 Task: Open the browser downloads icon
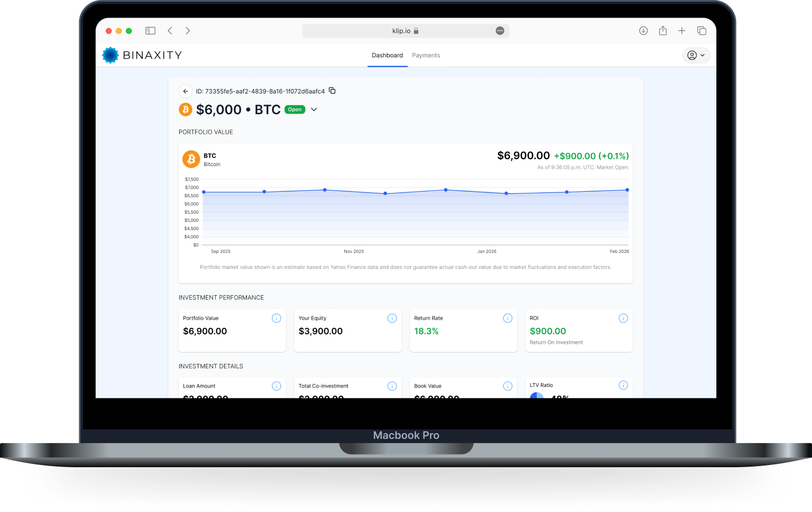pyautogui.click(x=643, y=31)
